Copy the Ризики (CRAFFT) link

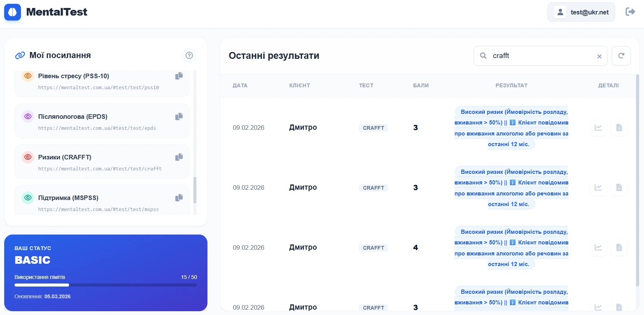coord(179,157)
